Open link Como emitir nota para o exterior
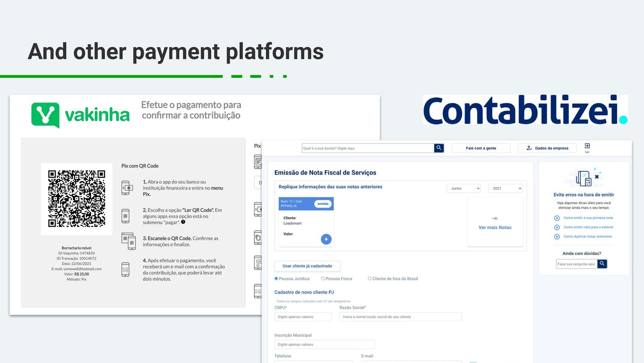Image resolution: width=644 pixels, height=363 pixels. [x=589, y=227]
